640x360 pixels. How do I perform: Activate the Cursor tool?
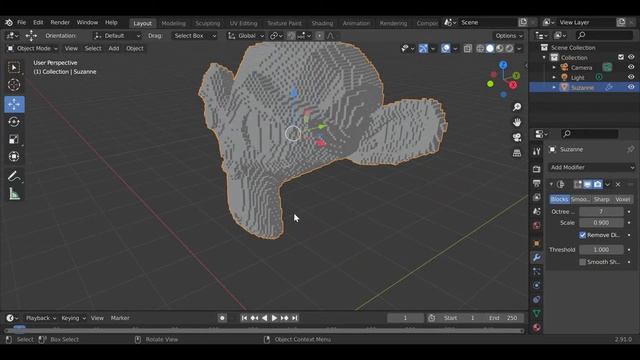14,85
